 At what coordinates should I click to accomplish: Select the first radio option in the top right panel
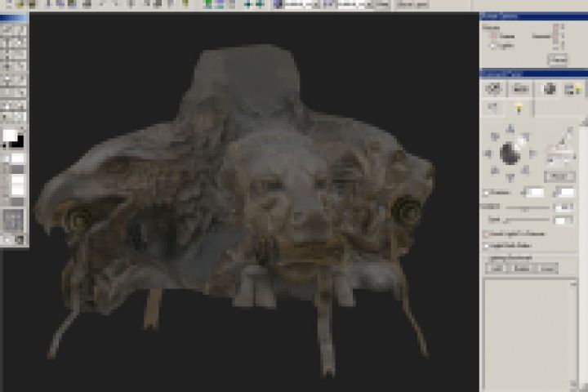point(493,37)
